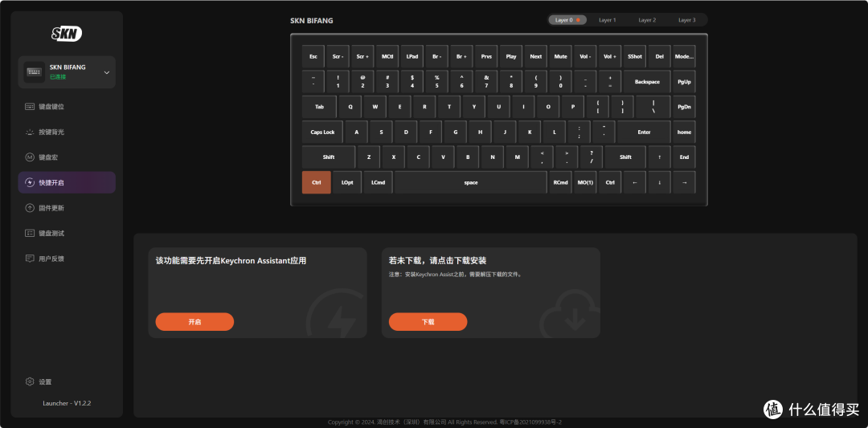
Task: Open 设置 settings gear
Action: pyautogui.click(x=30, y=382)
